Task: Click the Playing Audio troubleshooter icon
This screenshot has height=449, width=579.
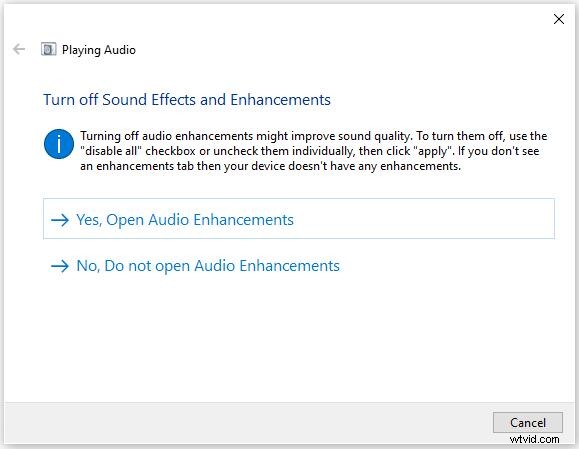Action: [48, 49]
